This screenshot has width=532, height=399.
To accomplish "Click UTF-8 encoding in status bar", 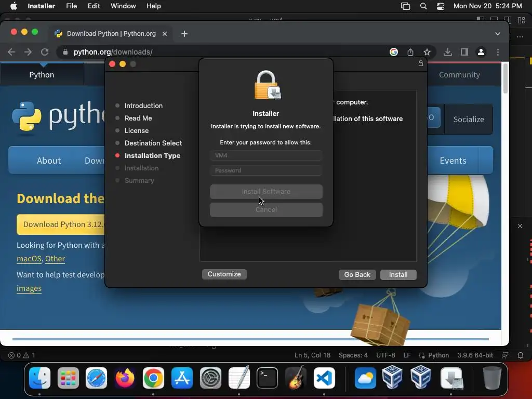I will 385,355.
